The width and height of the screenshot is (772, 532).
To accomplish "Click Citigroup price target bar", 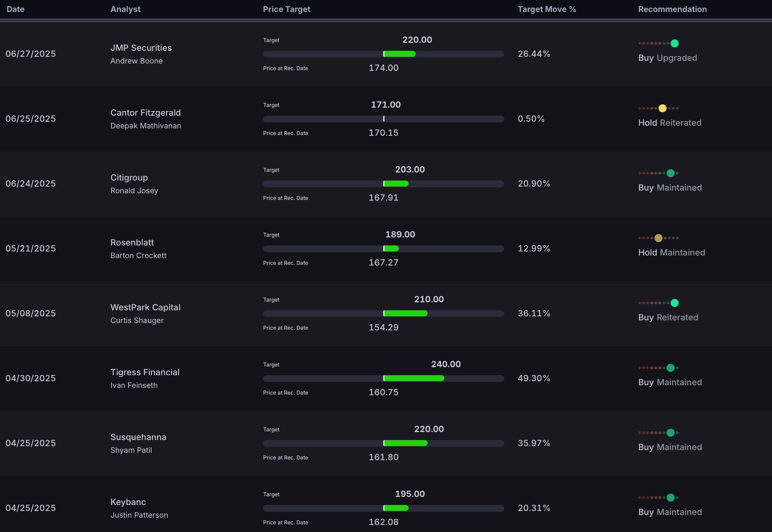I will click(383, 184).
